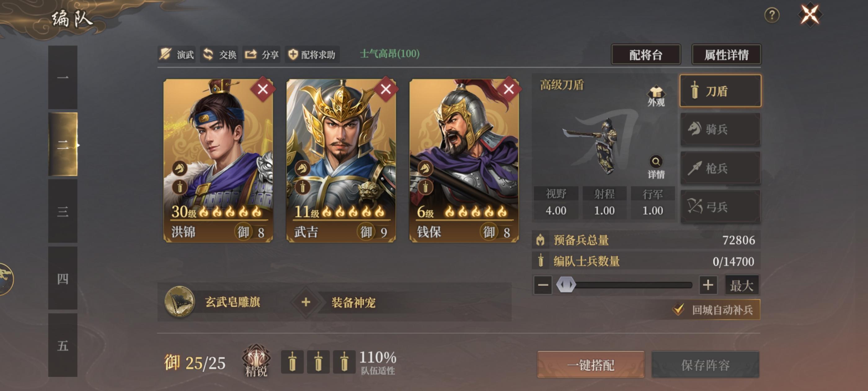Open the 外观 appearance shirt icon
868x391 pixels.
pyautogui.click(x=656, y=96)
